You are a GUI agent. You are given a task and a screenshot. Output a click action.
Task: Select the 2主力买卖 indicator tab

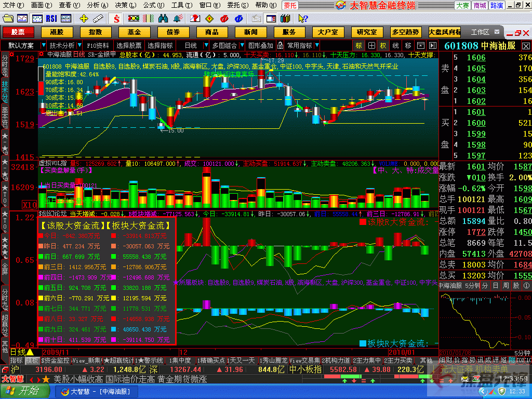pyautogui.click(x=398, y=361)
